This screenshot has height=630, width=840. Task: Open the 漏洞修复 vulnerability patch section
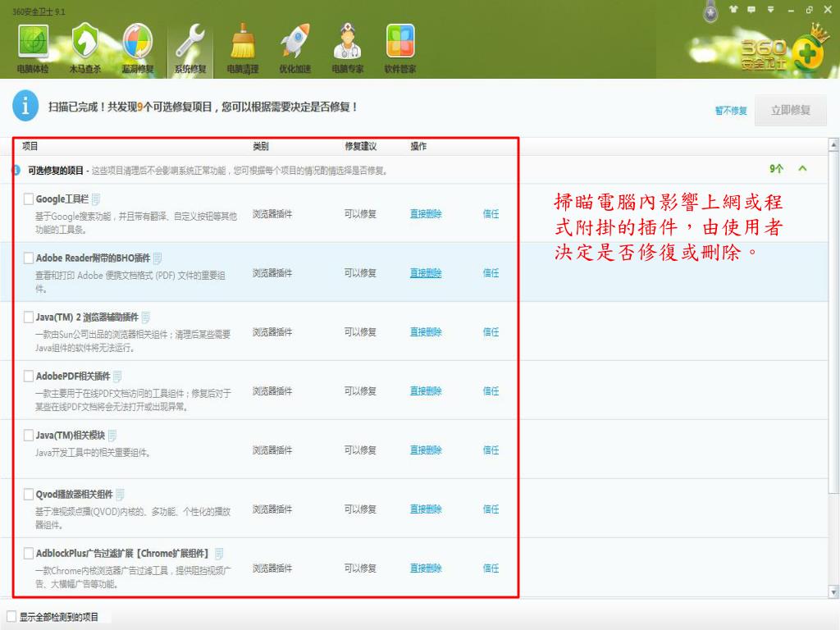coord(138,48)
